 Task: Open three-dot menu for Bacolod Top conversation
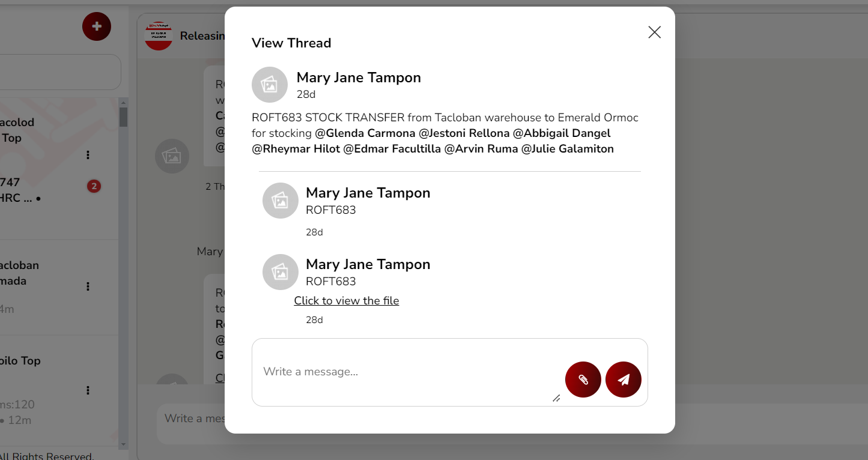88,155
